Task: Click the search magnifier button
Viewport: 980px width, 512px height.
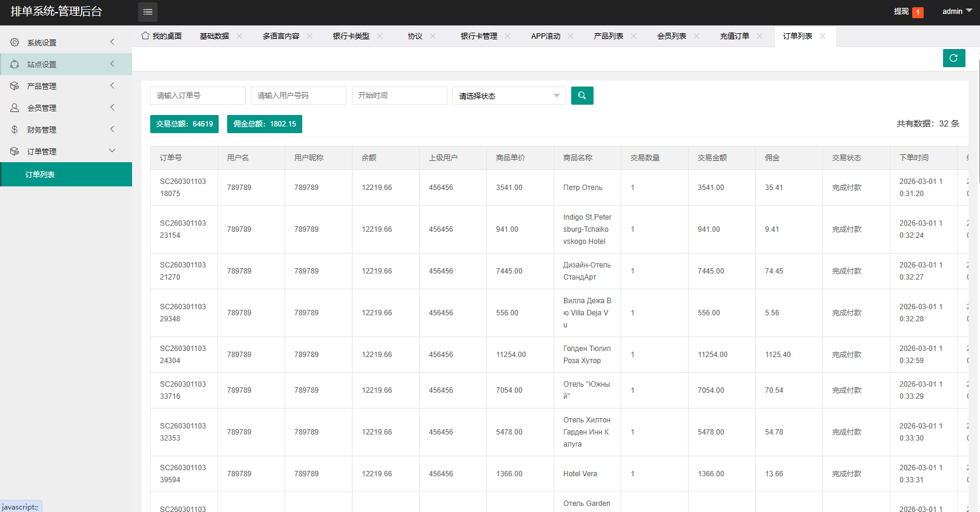Action: tap(582, 96)
